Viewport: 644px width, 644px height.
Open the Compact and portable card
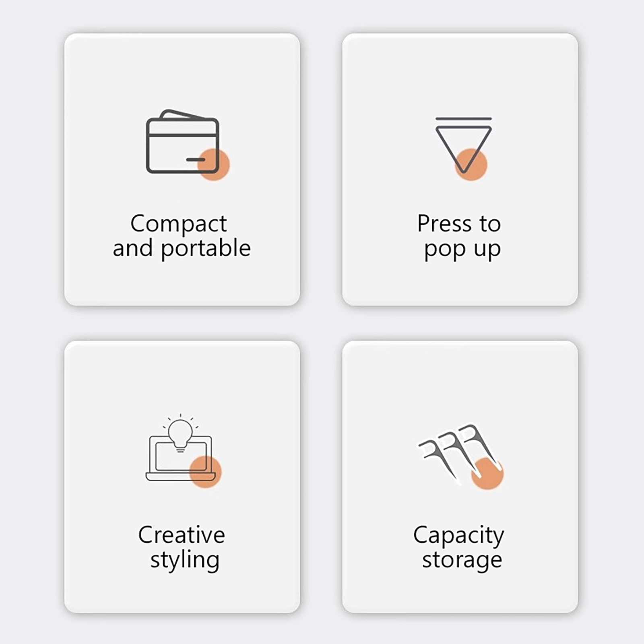pyautogui.click(x=182, y=169)
